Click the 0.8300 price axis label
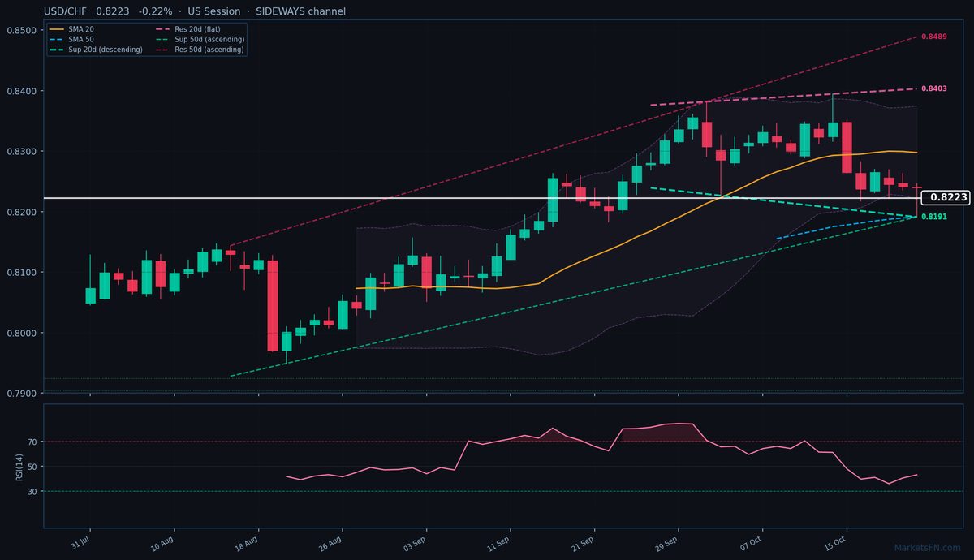The width and height of the screenshot is (974, 560). point(20,152)
